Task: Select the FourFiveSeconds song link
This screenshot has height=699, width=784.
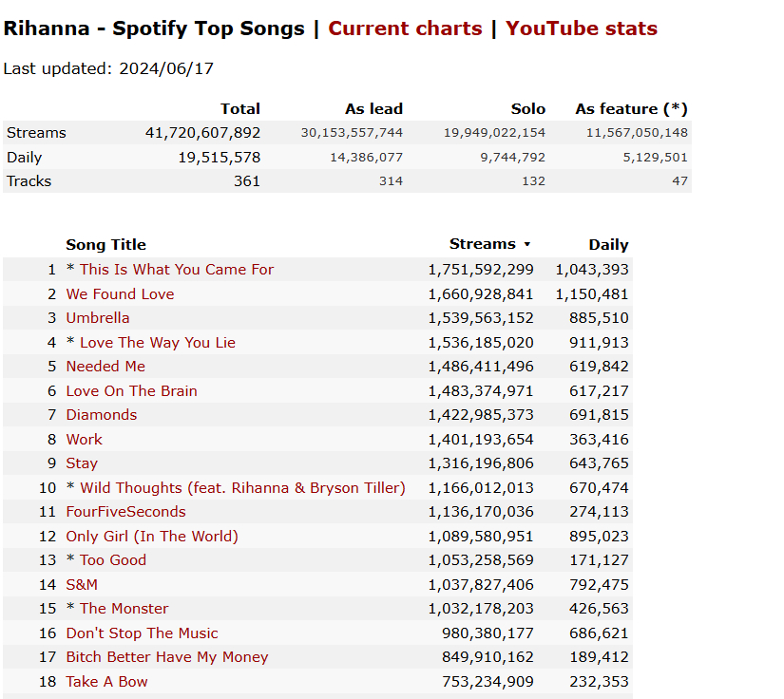Action: [126, 512]
